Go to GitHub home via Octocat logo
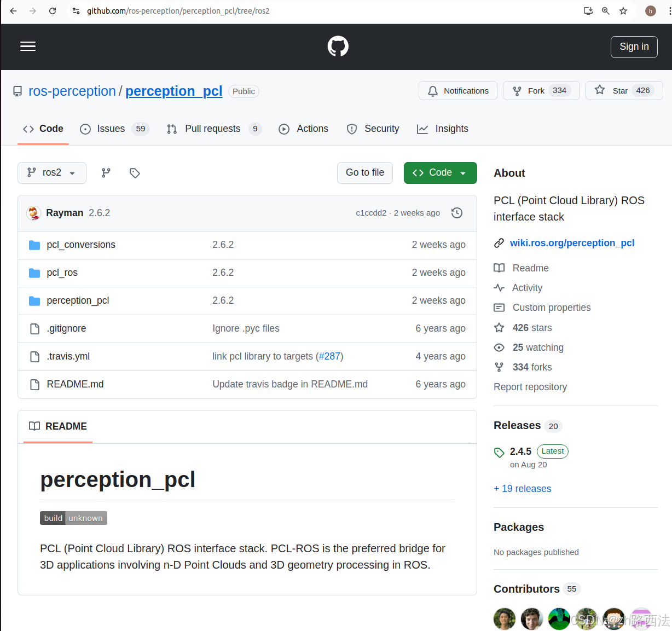Viewport: 672px width, 631px height. click(338, 47)
